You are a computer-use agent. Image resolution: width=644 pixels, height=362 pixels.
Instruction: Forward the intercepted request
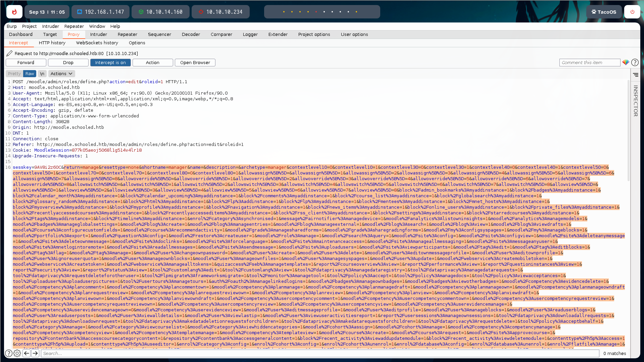(26, 63)
